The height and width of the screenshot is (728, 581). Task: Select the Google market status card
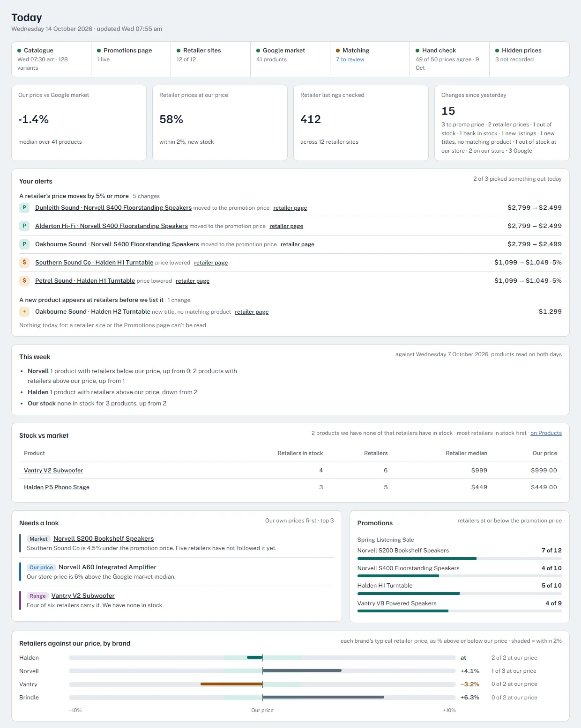(290, 59)
